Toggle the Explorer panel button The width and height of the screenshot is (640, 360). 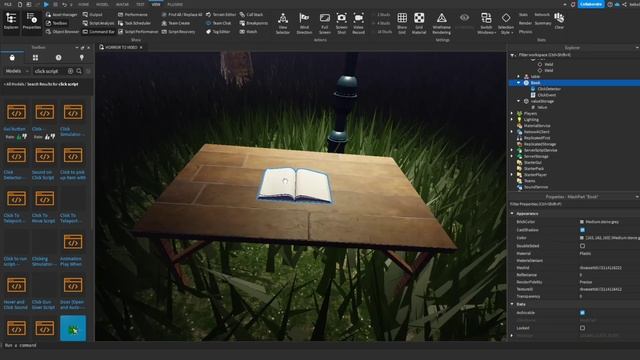click(11, 22)
